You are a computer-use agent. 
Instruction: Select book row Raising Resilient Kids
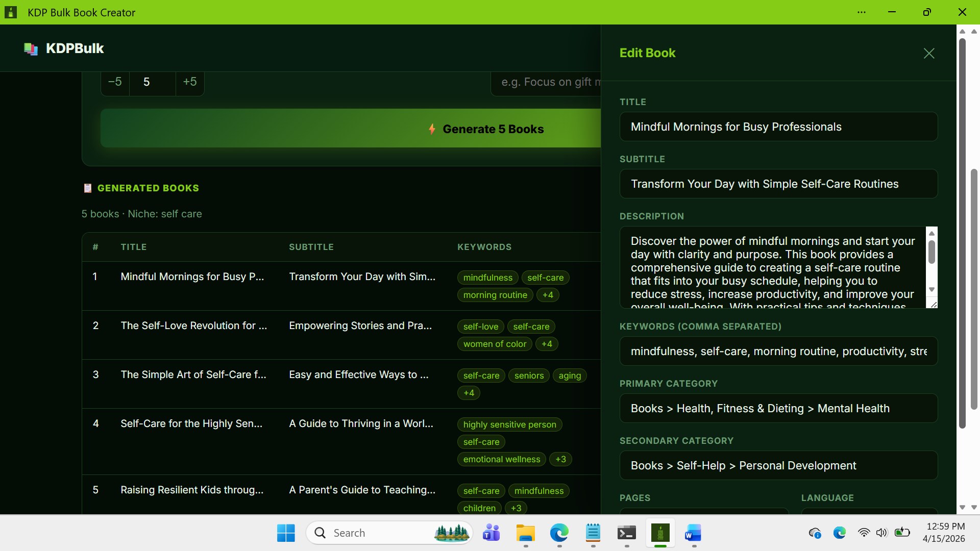tap(341, 494)
